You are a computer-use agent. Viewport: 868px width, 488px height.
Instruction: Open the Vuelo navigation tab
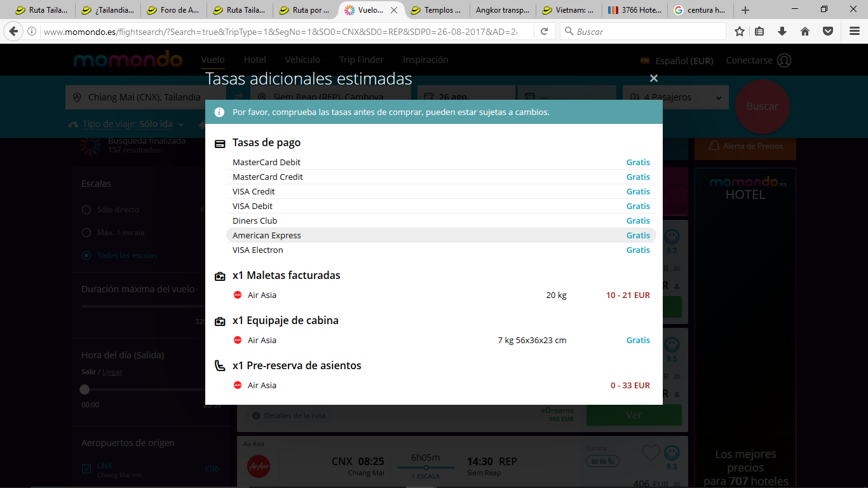coord(213,60)
